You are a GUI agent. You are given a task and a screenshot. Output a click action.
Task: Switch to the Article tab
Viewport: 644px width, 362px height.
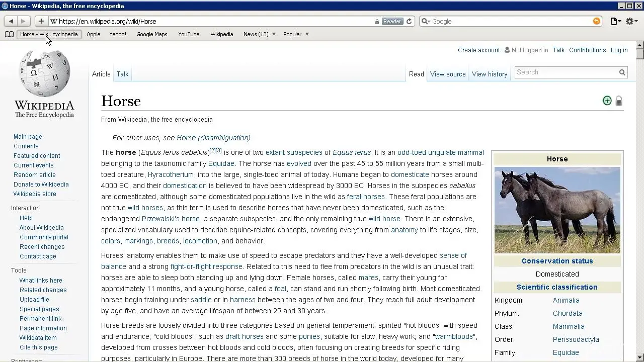[x=101, y=74]
